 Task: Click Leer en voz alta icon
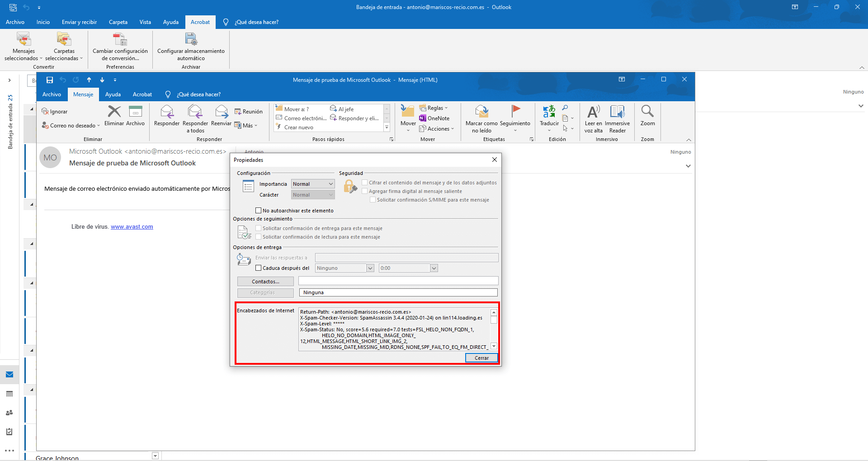pos(593,111)
